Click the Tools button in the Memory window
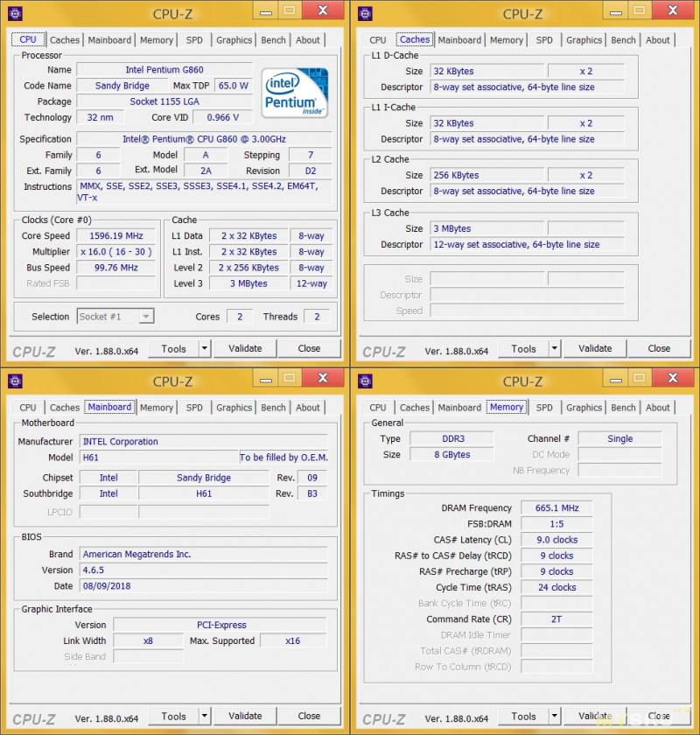 (x=524, y=717)
